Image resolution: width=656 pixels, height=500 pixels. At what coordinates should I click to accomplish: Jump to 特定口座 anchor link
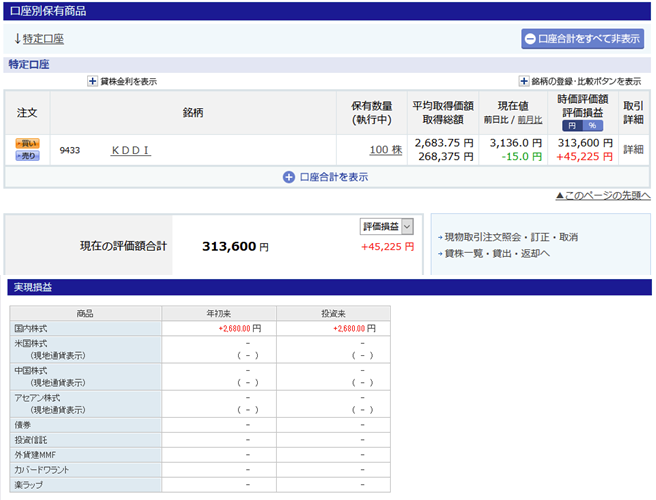coord(43,39)
